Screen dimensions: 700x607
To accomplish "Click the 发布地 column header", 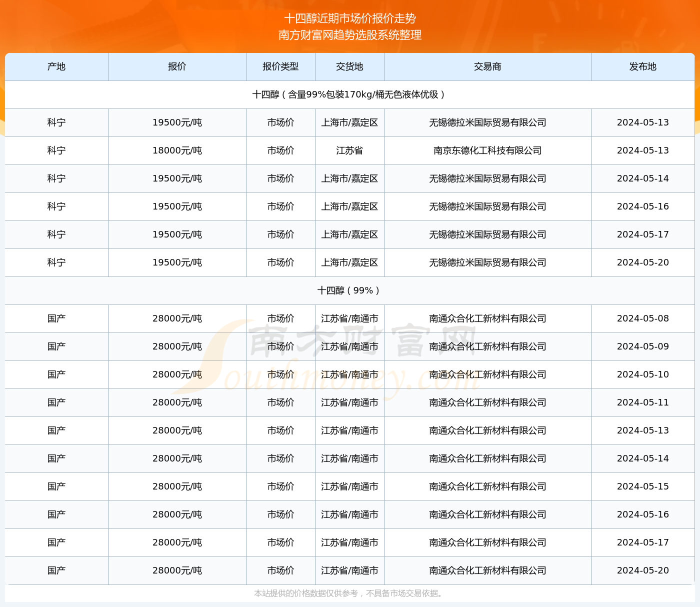I will coord(643,66).
